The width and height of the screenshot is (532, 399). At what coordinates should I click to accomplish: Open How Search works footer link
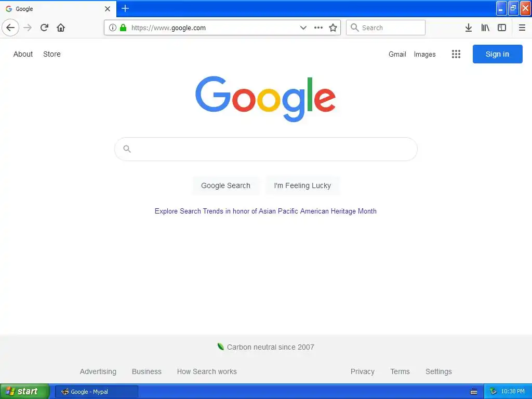coord(207,371)
